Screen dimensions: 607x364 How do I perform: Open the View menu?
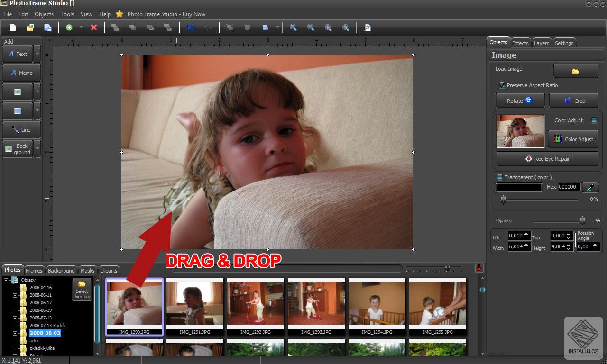pos(86,14)
